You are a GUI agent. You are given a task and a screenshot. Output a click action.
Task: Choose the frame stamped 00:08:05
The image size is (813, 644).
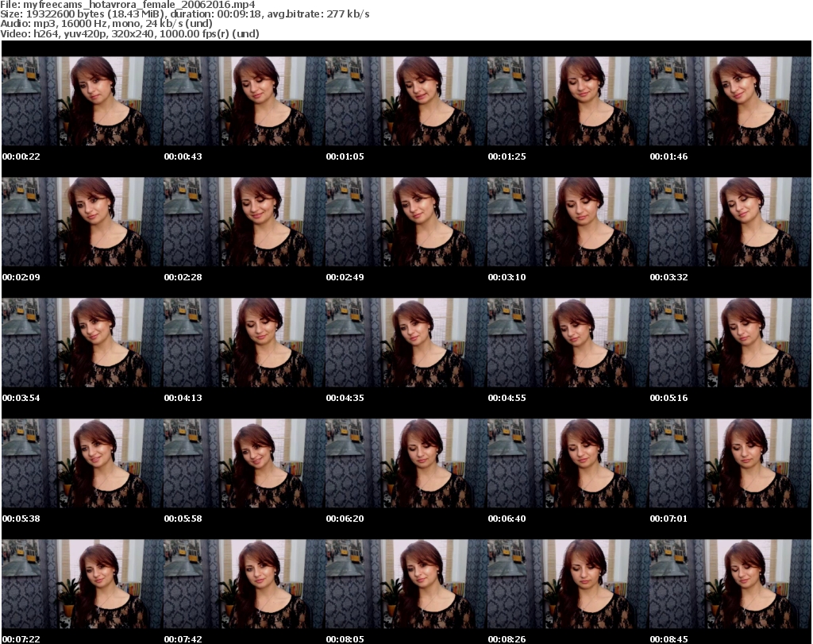406,584
